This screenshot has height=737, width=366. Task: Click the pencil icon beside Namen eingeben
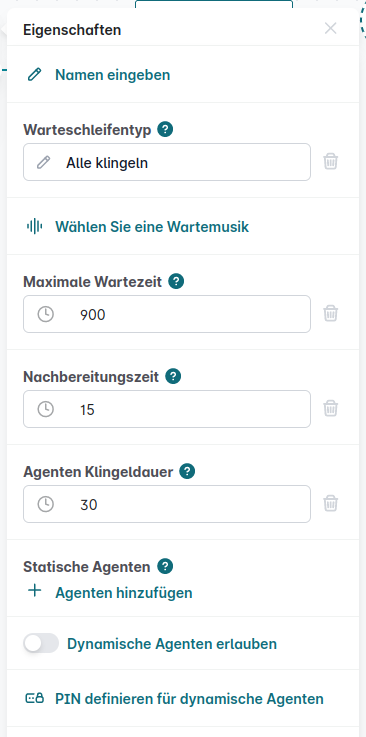click(x=35, y=74)
